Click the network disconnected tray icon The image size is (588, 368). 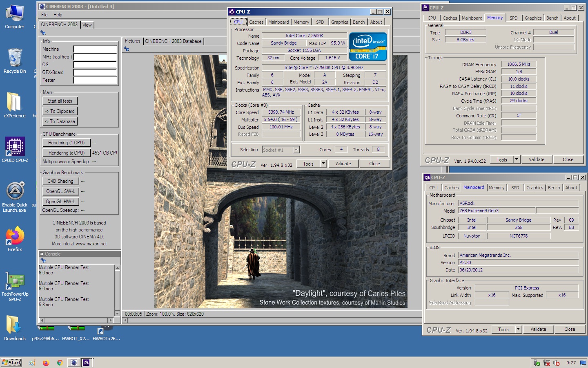[547, 363]
